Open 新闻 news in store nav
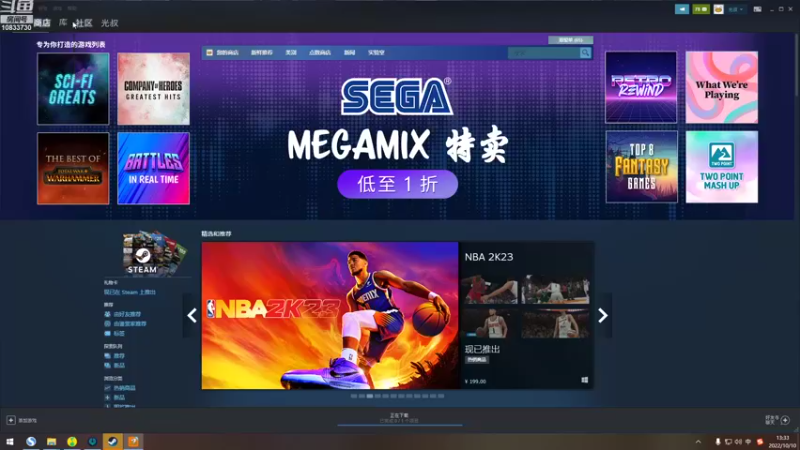 click(349, 53)
